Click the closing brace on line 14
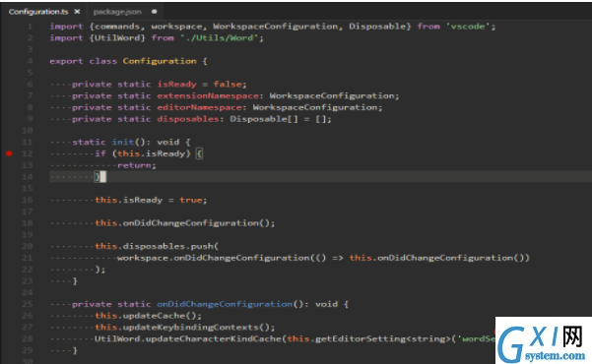 [x=98, y=176]
